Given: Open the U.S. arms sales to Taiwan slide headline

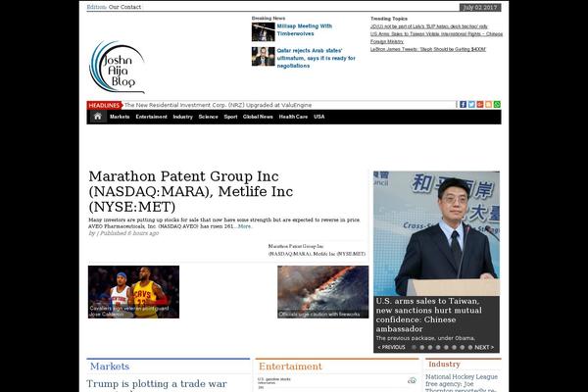Looking at the screenshot, I should pyautogui.click(x=428, y=316).
